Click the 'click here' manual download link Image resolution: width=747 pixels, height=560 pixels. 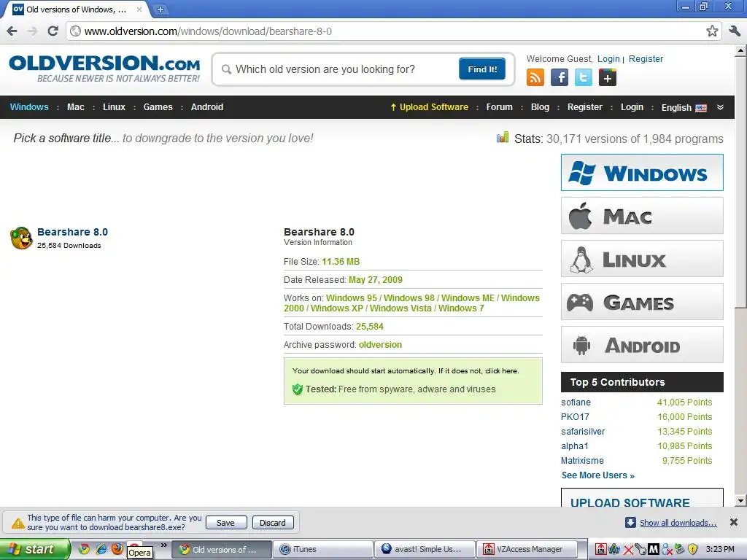coord(501,371)
